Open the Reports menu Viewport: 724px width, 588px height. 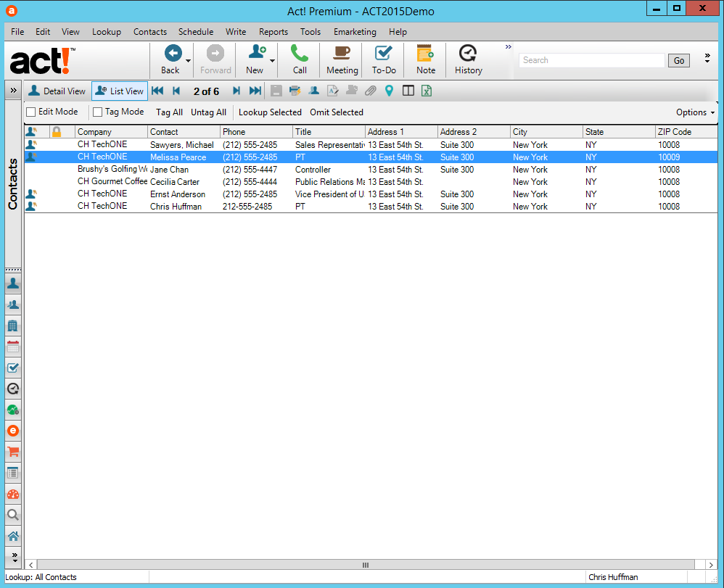point(273,32)
